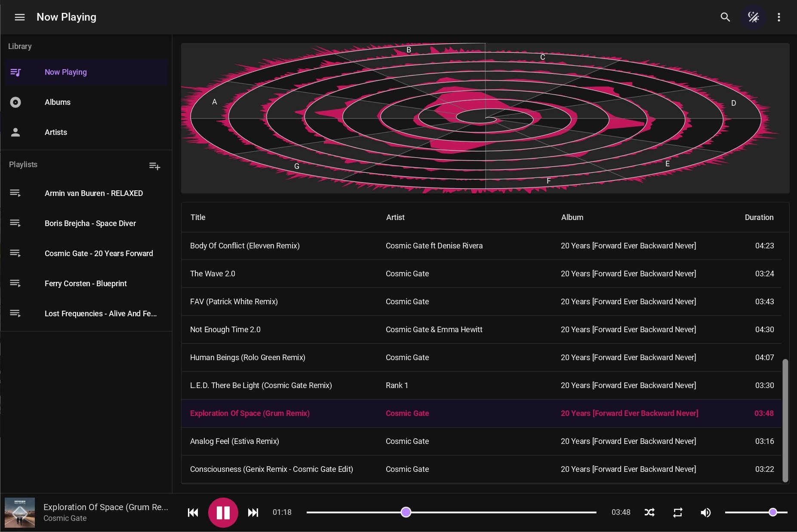Toggle the visualizer effects icon

tap(753, 17)
